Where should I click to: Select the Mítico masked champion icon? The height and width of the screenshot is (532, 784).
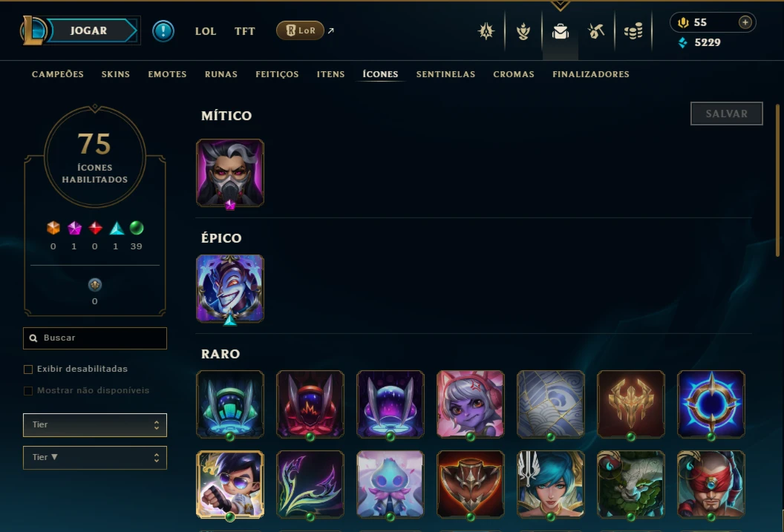pos(230,173)
